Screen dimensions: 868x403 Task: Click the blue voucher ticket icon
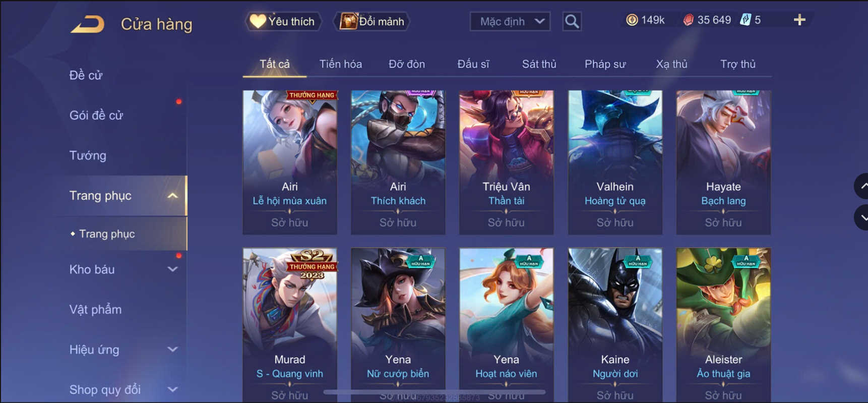(x=746, y=20)
